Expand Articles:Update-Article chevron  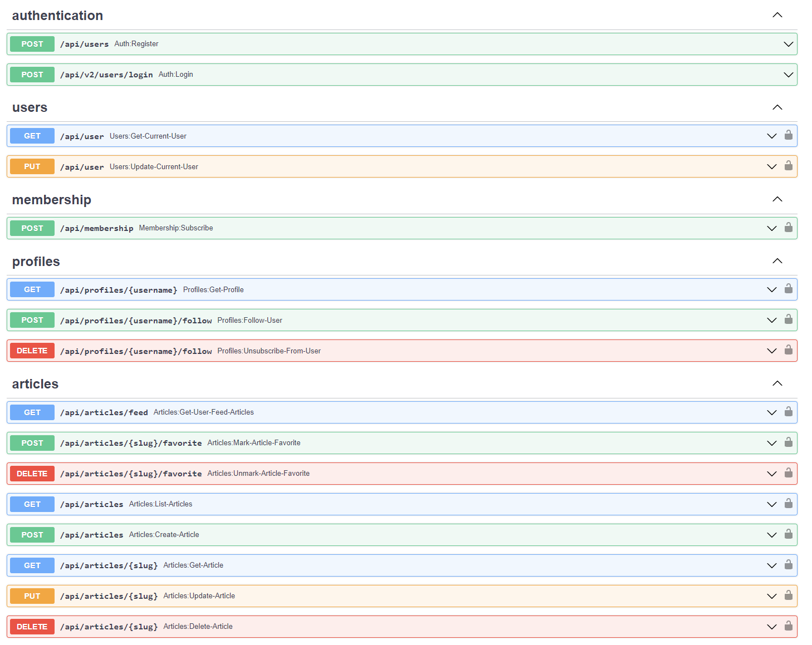coord(772,596)
